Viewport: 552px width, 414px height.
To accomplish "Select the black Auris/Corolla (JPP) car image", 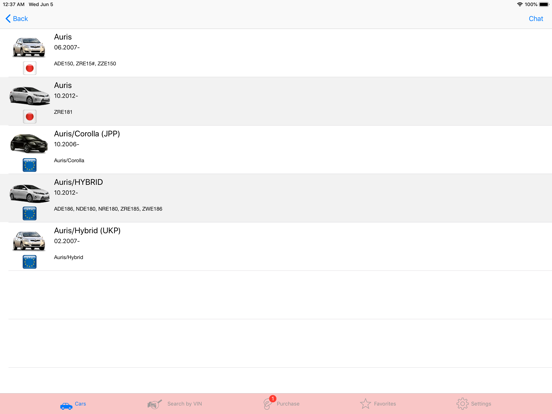I will [x=29, y=144].
